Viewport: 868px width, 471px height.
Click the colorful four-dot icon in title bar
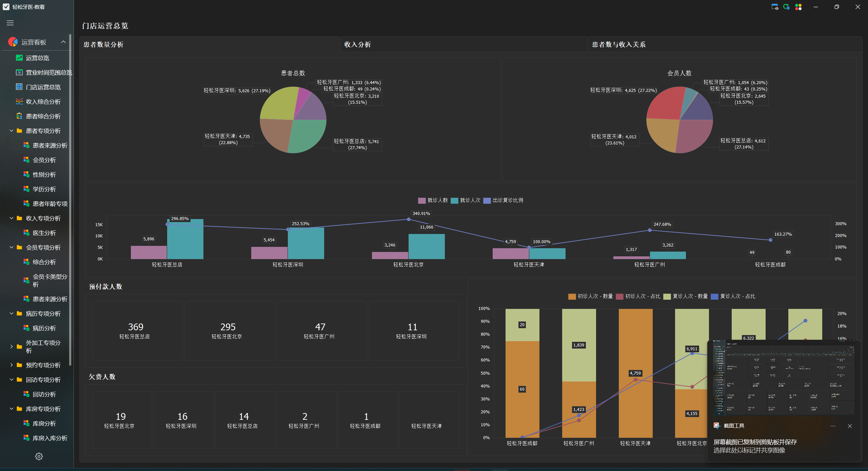(798, 7)
